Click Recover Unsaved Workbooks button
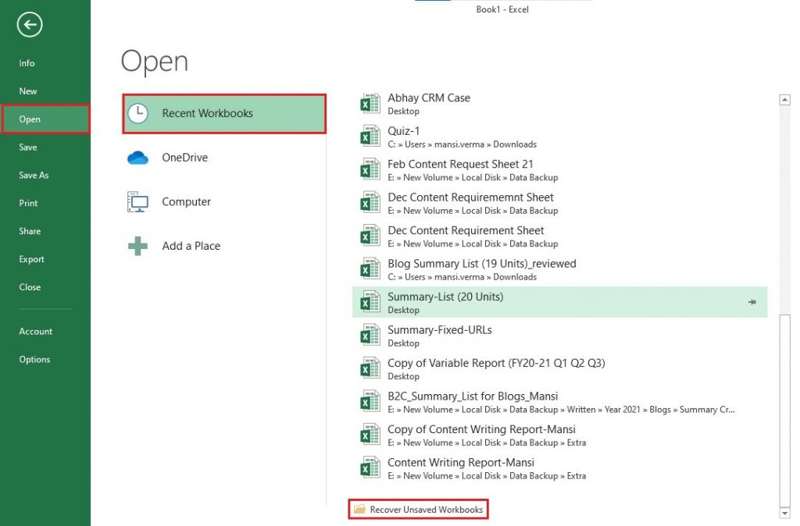This screenshot has width=800, height=526. (418, 509)
